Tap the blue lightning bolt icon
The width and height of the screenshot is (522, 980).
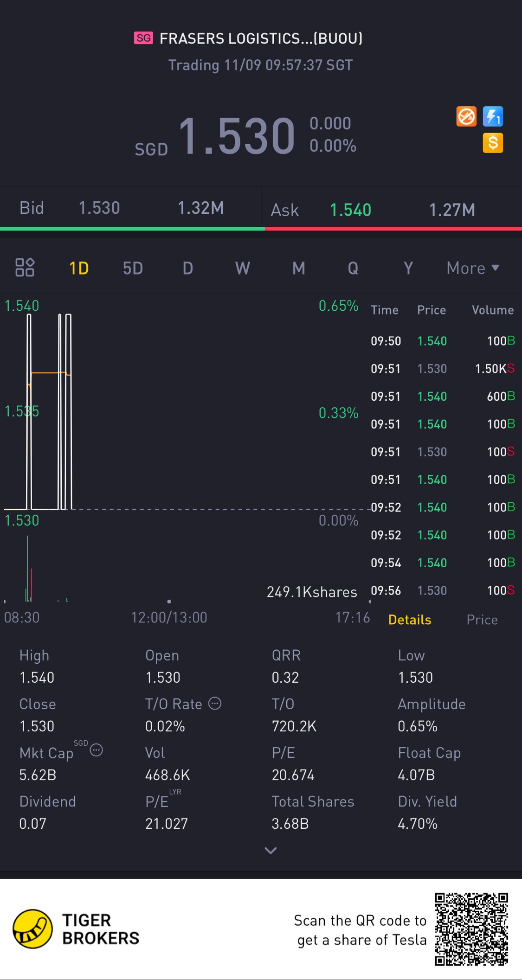point(493,116)
